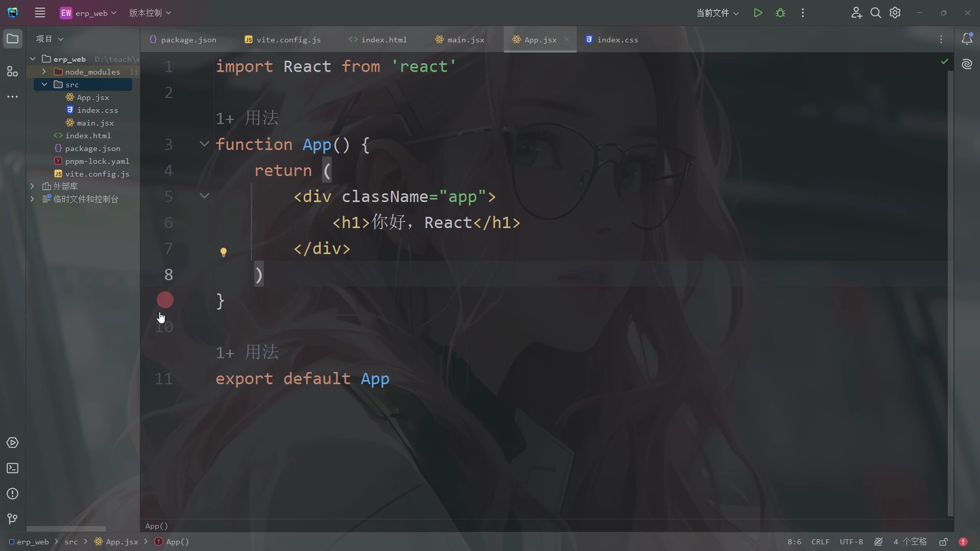This screenshot has height=551, width=980.
Task: Click the 8:6 caret position indicator
Action: (794, 542)
